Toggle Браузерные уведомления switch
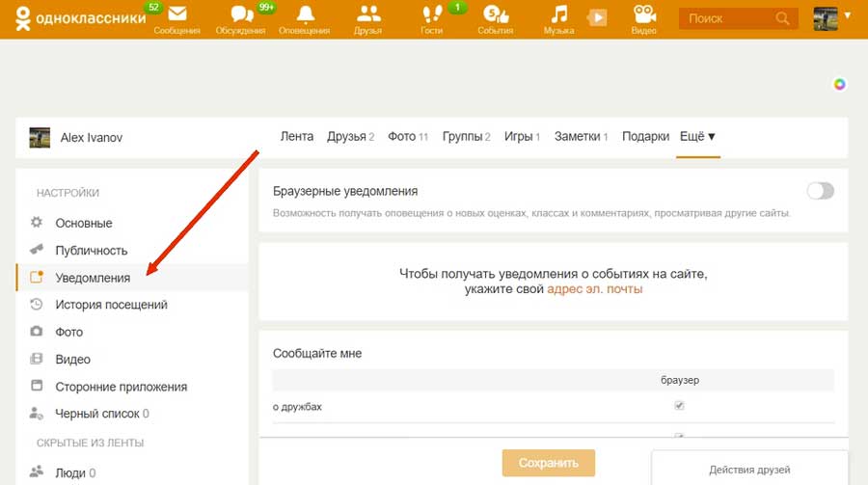Image resolution: width=868 pixels, height=485 pixels. point(821,191)
